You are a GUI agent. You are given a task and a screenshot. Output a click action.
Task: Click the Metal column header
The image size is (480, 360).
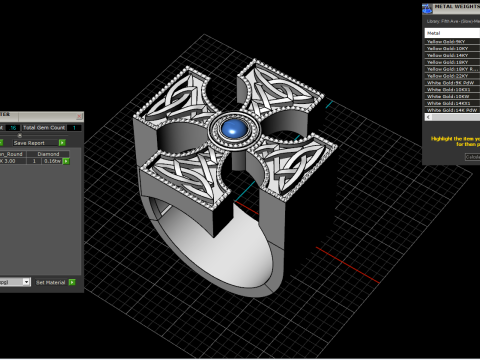(x=452, y=33)
